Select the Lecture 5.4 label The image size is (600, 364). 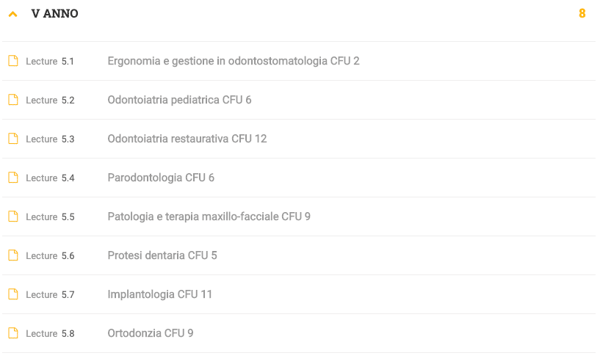(50, 178)
